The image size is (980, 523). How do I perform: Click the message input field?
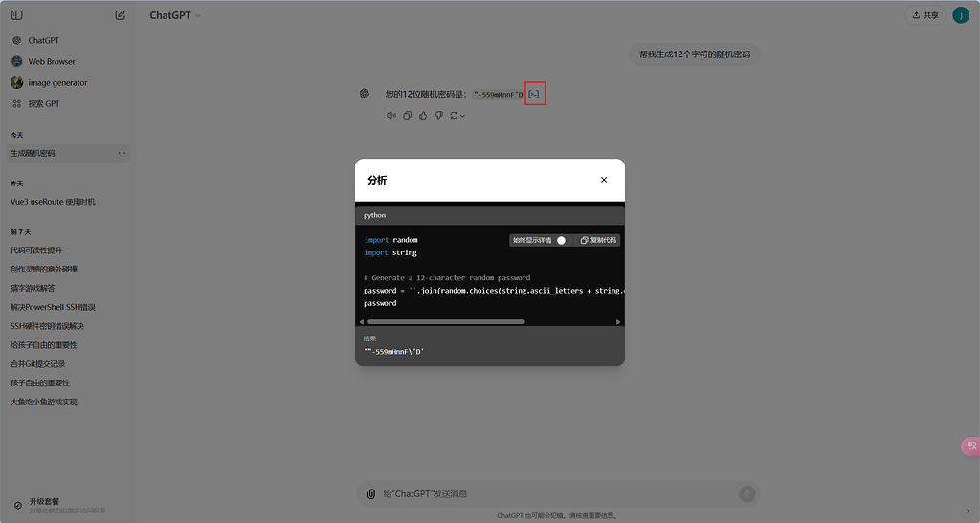coord(556,494)
